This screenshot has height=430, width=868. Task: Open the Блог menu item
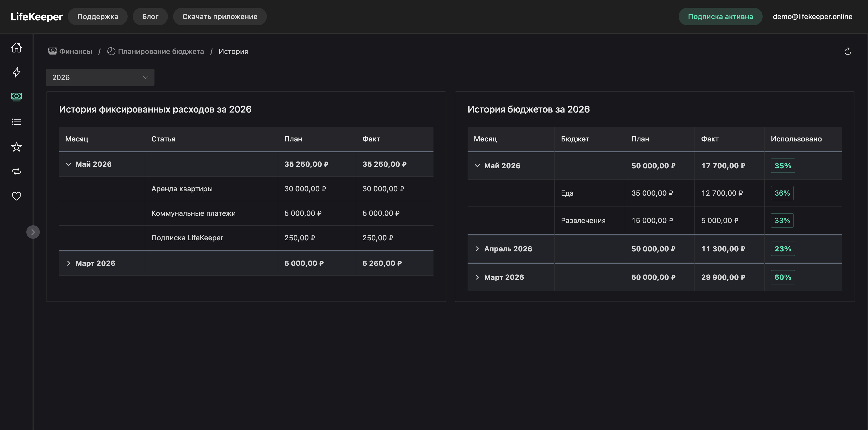[150, 17]
